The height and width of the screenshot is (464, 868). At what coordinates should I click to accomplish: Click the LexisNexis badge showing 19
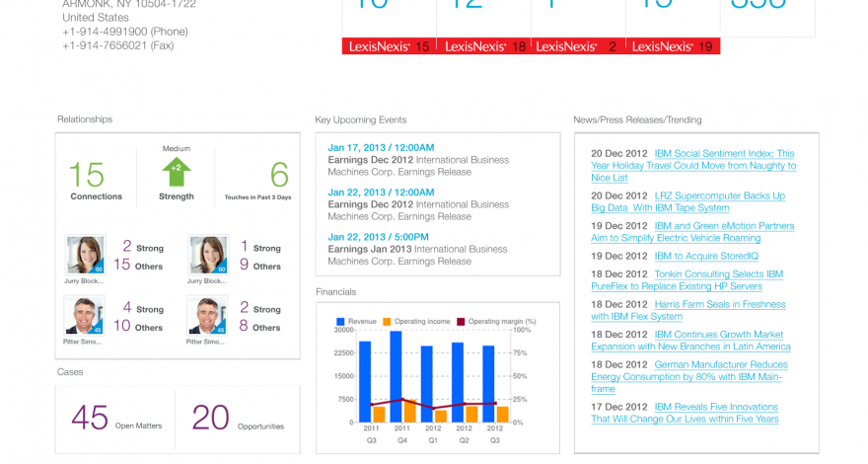click(x=673, y=46)
